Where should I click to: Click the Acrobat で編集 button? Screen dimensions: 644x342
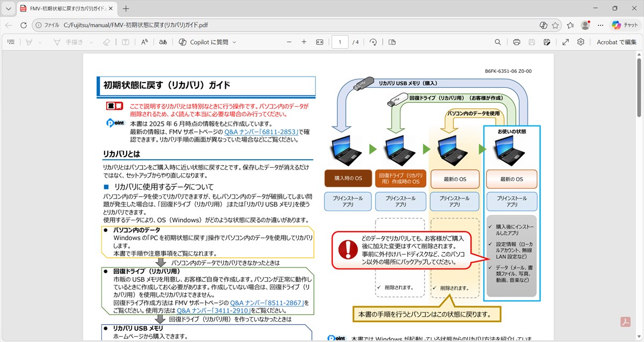coord(616,42)
